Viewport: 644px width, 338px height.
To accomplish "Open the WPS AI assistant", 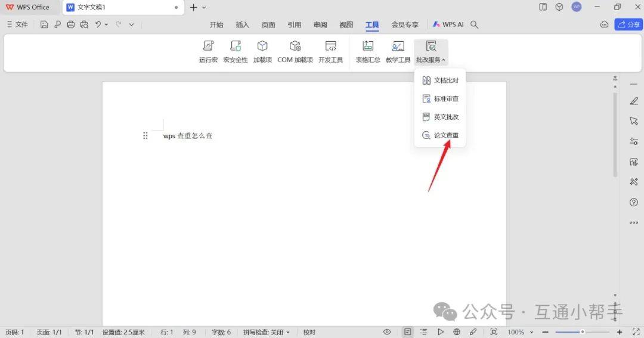I will coord(448,24).
